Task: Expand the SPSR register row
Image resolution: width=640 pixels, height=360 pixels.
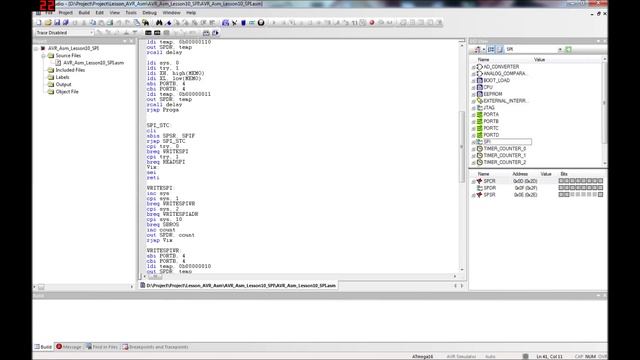Action: coord(473,196)
